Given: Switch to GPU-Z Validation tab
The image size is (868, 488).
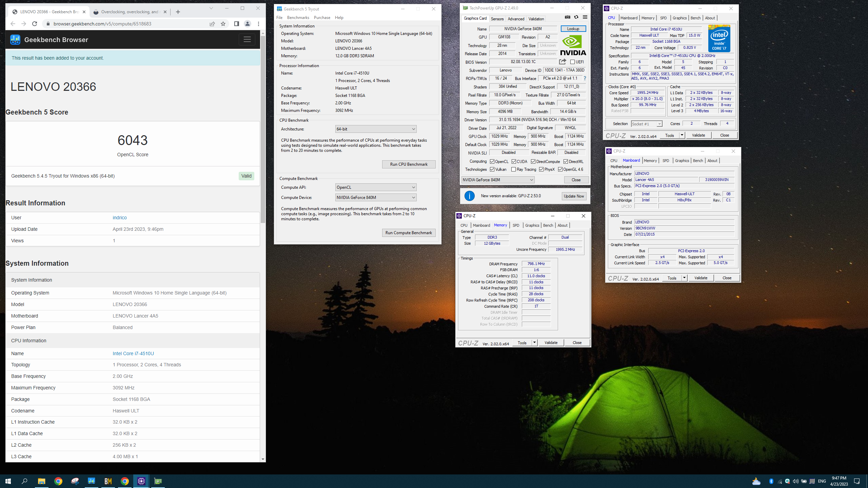Looking at the screenshot, I should (x=536, y=19).
